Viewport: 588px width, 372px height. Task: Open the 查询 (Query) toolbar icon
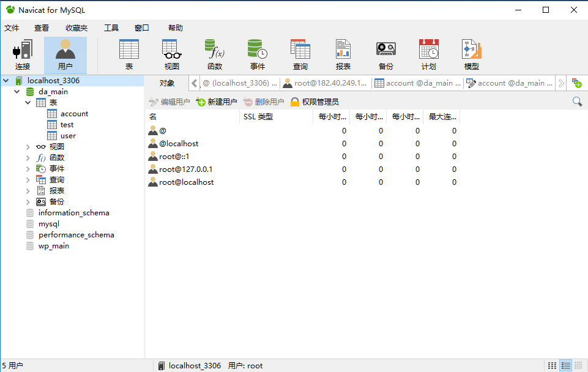point(300,55)
